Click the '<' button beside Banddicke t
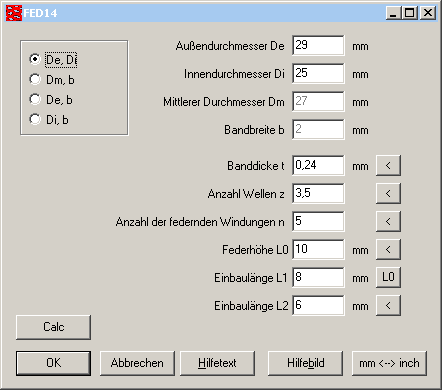Image resolution: width=442 pixels, height=390 pixels. pyautogui.click(x=388, y=165)
